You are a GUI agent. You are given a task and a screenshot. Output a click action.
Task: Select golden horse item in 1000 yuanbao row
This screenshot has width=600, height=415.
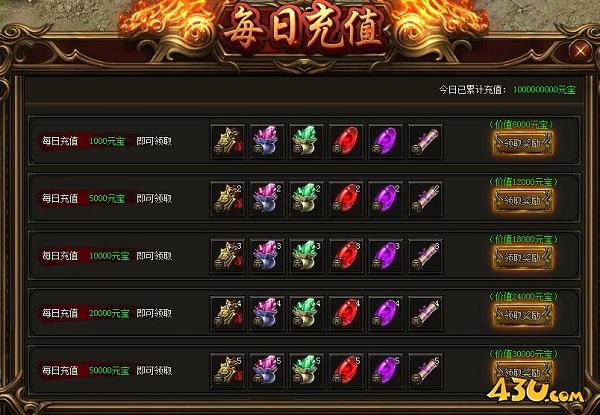point(228,141)
